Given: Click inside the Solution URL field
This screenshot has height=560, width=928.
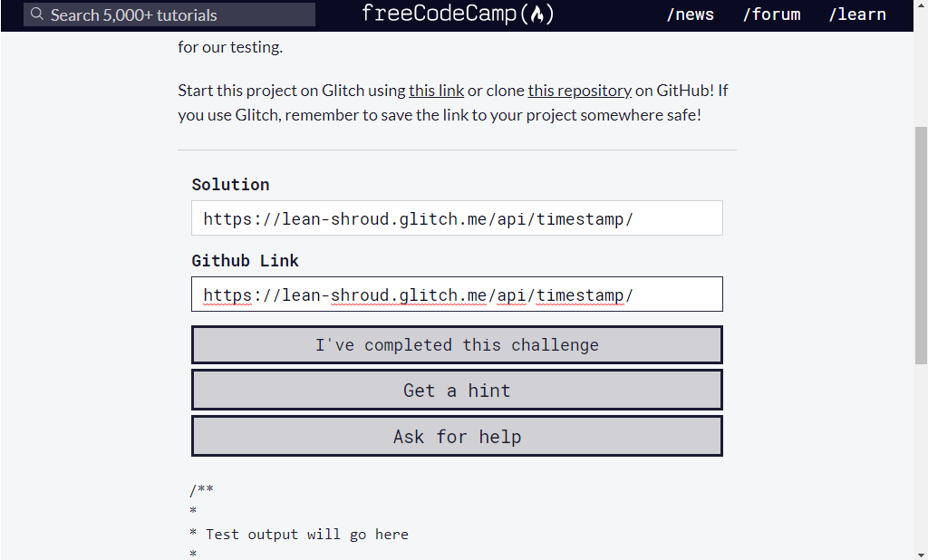Looking at the screenshot, I should click(457, 217).
